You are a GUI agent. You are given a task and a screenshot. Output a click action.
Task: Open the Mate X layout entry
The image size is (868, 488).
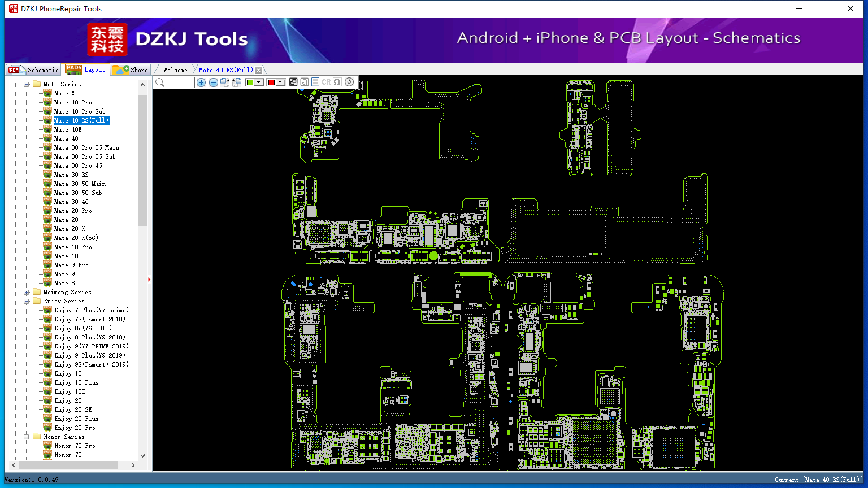coord(64,93)
